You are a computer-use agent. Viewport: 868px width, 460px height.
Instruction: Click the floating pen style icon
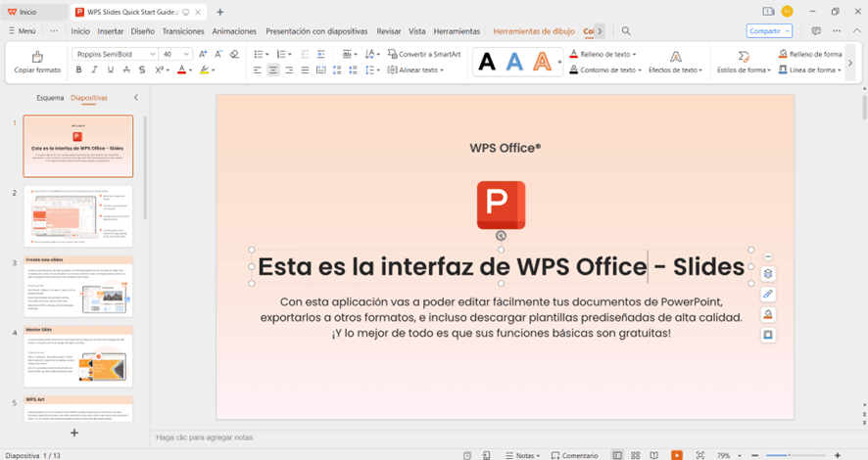pyautogui.click(x=768, y=295)
